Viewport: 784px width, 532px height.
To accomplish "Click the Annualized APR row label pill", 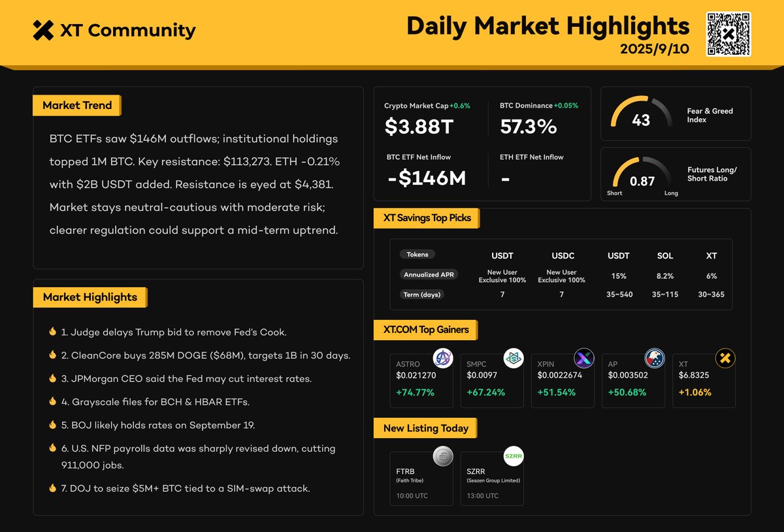I will point(429,274).
